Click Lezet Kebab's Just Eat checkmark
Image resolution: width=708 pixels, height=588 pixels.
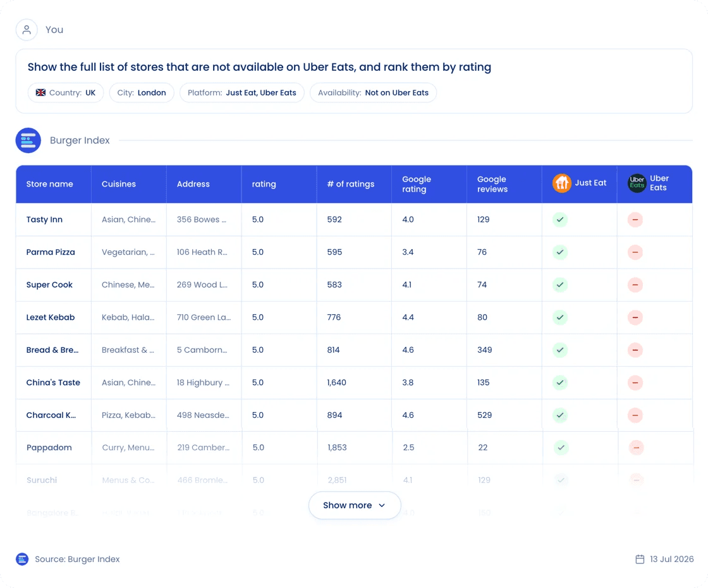(x=560, y=317)
